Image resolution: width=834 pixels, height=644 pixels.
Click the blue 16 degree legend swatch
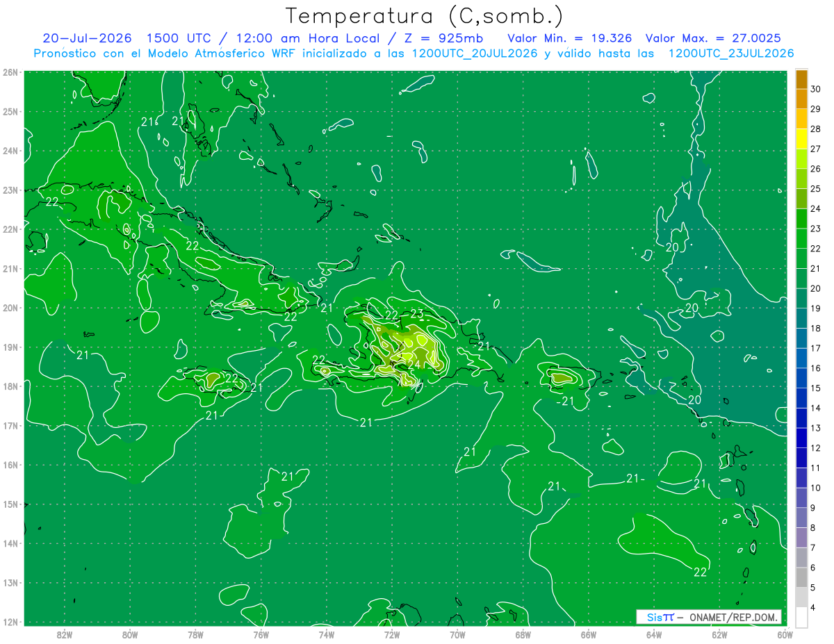point(801,358)
